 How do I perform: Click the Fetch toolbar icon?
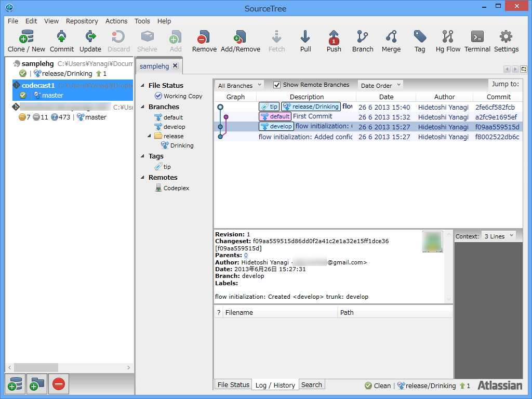coord(276,41)
